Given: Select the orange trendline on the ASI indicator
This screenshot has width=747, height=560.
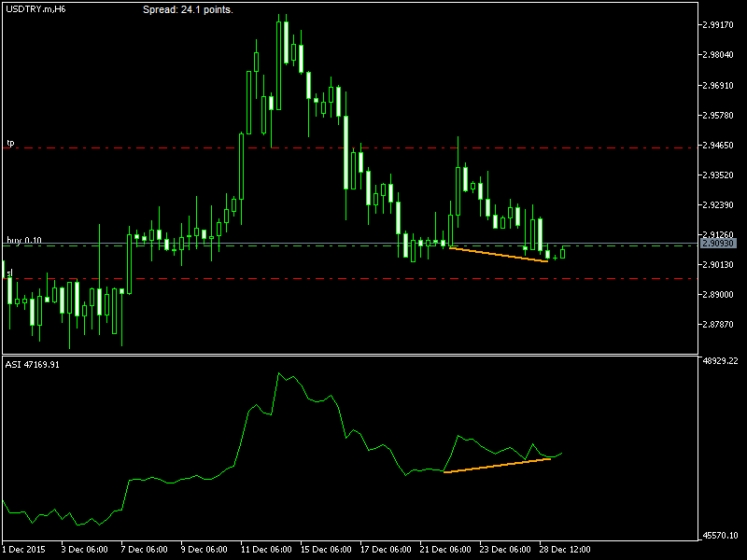Looking at the screenshot, I should [497, 465].
